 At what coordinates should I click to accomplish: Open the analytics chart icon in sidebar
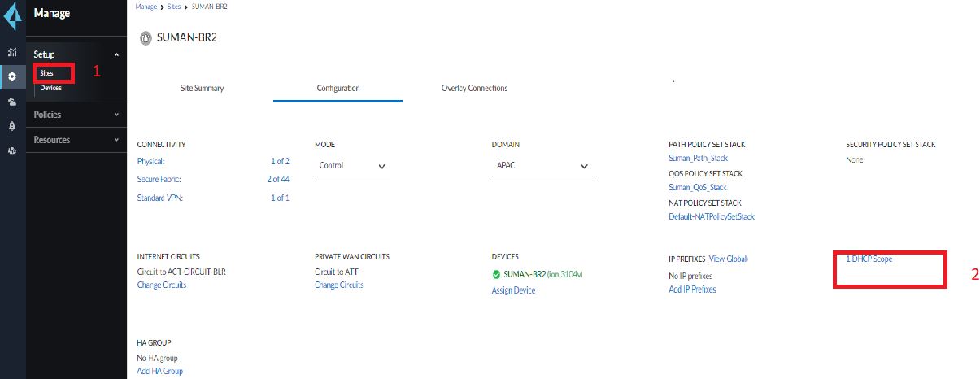(12, 53)
